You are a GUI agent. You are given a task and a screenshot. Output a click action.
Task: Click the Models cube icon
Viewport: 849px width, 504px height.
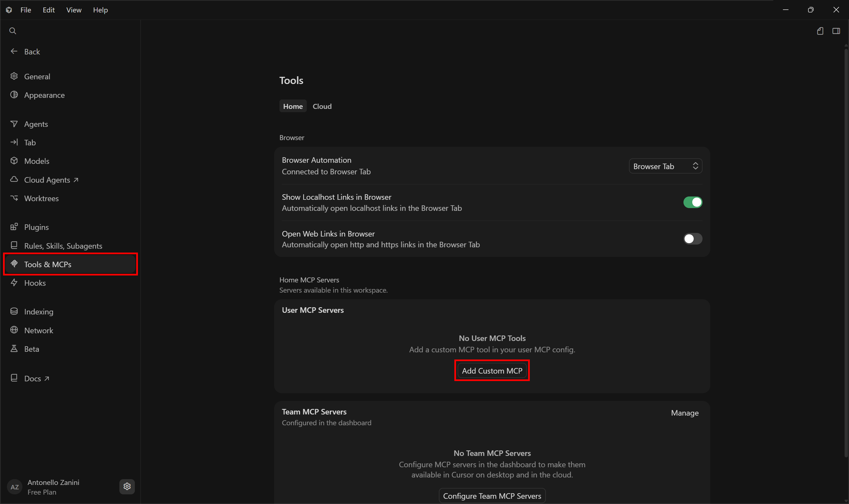coord(14,161)
